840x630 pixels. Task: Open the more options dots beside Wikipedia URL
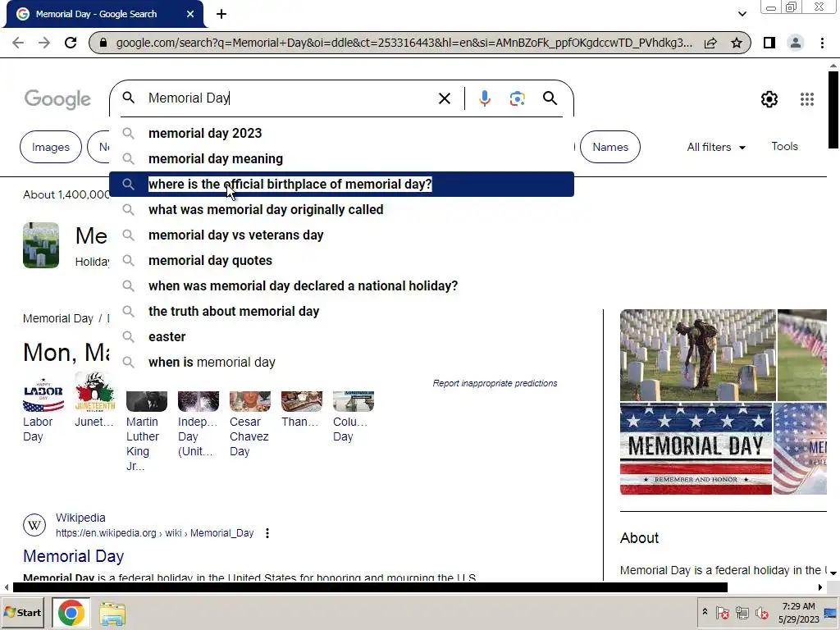tap(267, 533)
